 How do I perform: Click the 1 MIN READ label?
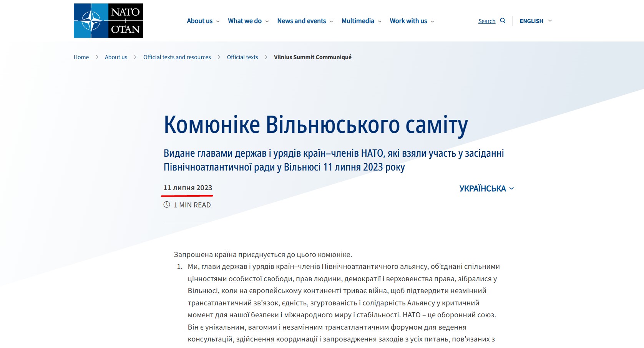(x=192, y=205)
